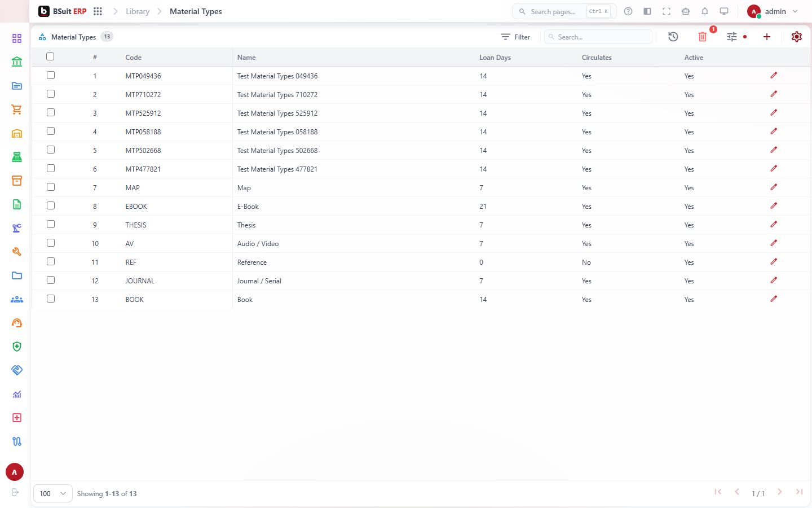812x508 pixels.
Task: Open the shield plus icon in sidebar
Action: coord(17,347)
